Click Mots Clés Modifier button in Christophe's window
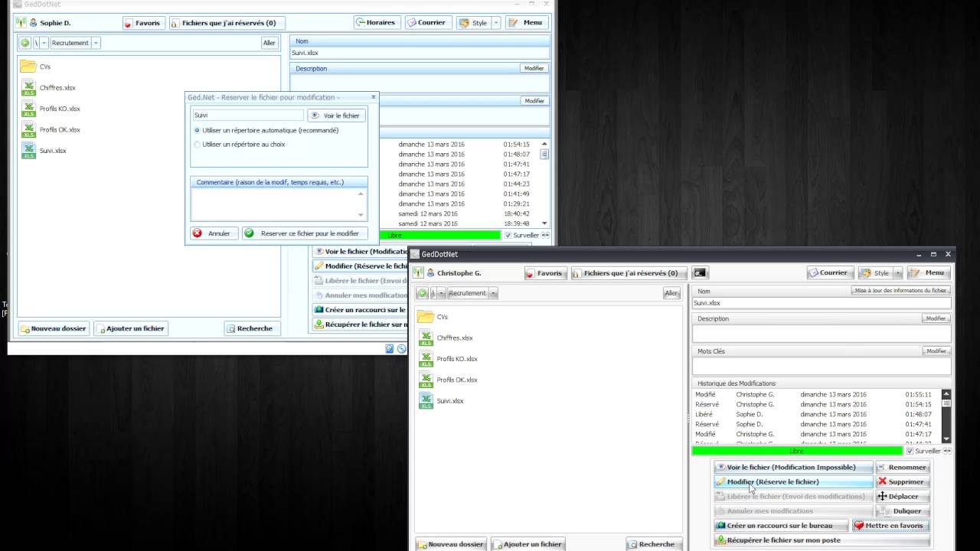 pyautogui.click(x=936, y=351)
